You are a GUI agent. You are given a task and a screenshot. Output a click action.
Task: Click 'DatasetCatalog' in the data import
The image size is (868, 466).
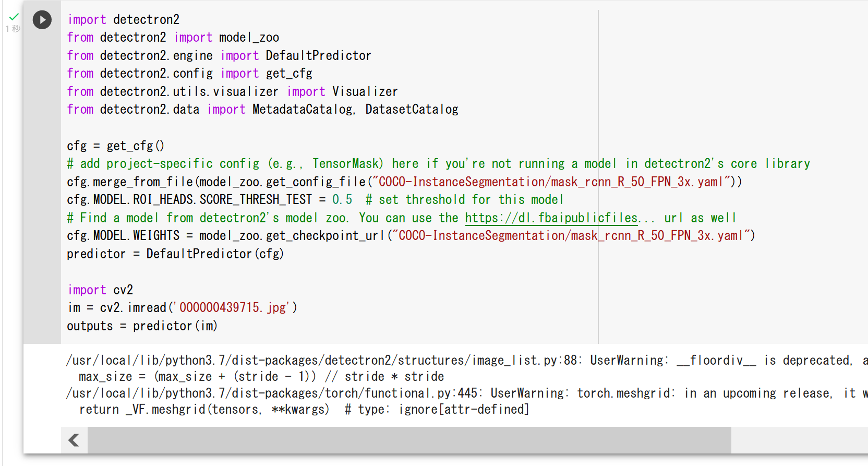412,110
